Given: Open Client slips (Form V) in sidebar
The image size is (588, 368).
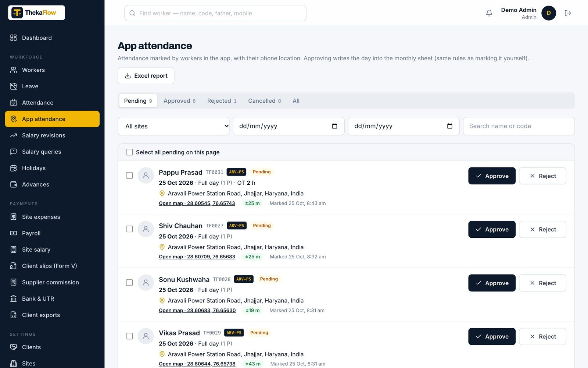Looking at the screenshot, I should (x=52, y=266).
